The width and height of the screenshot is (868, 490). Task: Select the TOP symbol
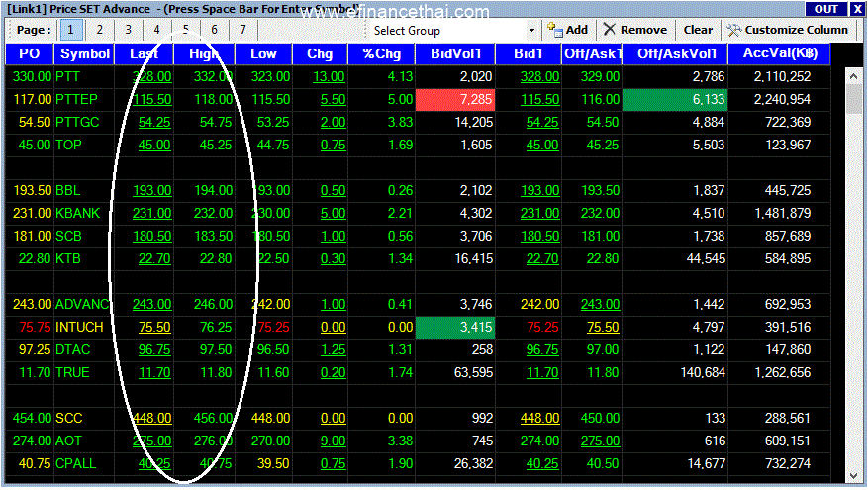pyautogui.click(x=68, y=146)
